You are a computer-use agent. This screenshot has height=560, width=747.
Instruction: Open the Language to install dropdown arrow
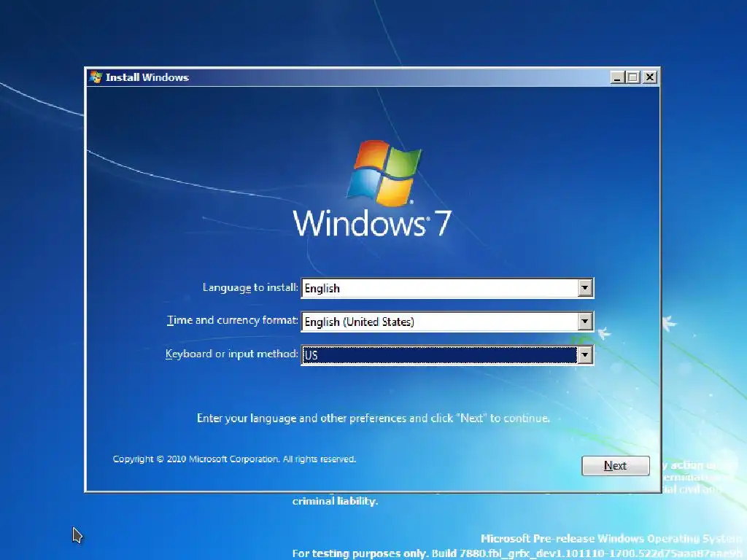[x=584, y=287]
